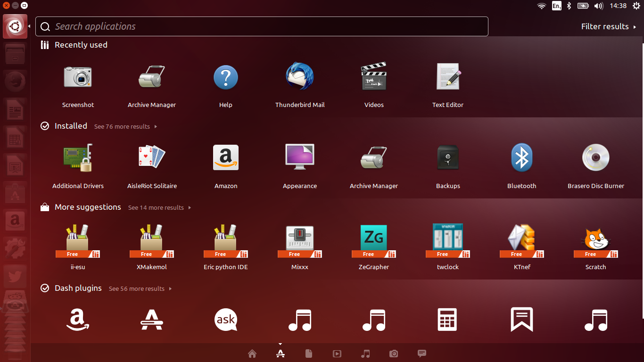Switch to the Files lens document icon
The width and height of the screenshot is (644, 362).
coord(309,354)
